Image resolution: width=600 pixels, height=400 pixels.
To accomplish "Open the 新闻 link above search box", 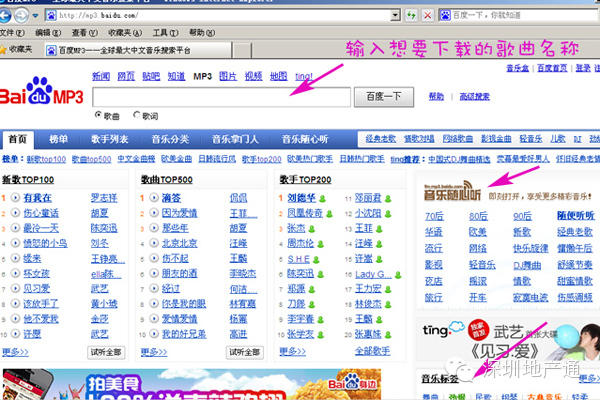I will [101, 77].
